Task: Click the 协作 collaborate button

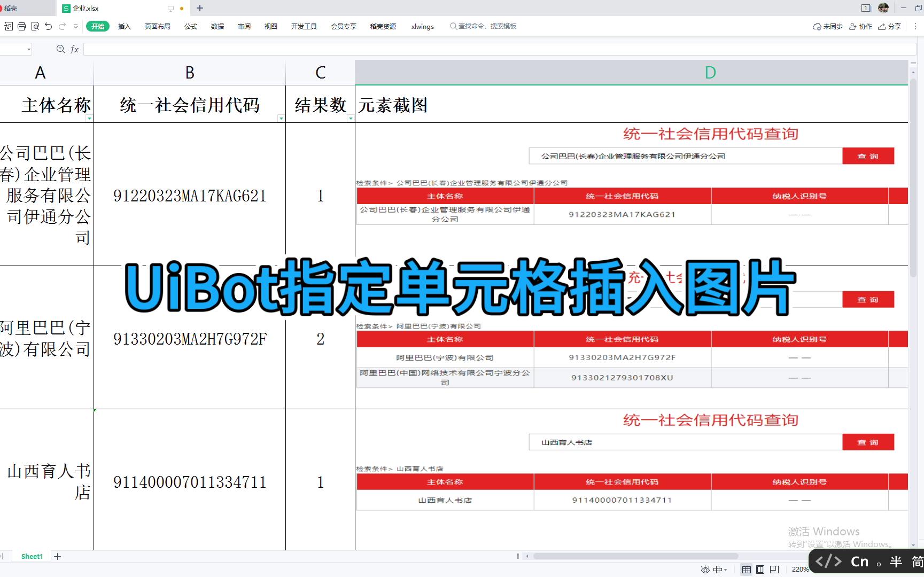Action: [860, 26]
